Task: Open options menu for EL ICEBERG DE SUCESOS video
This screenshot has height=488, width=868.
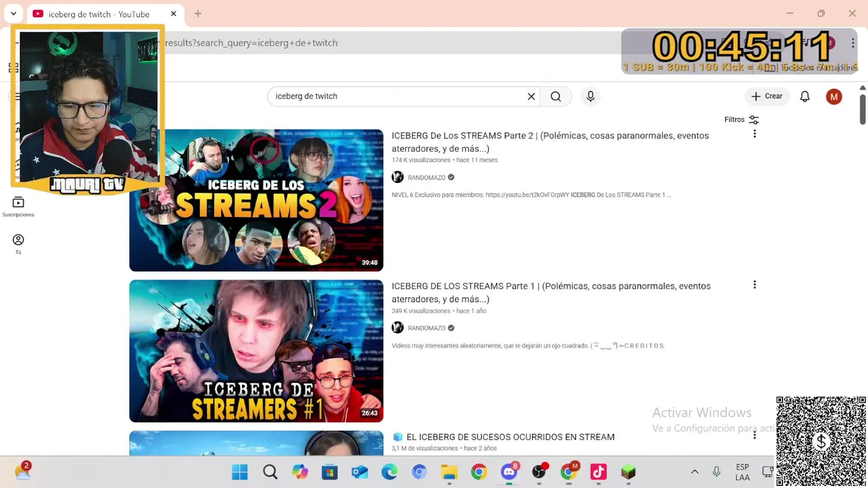Action: (x=754, y=435)
